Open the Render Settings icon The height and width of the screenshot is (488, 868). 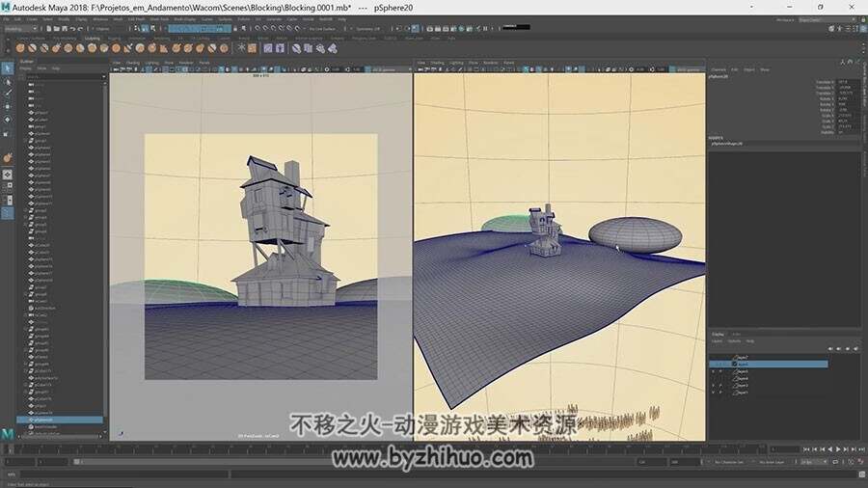453,29
